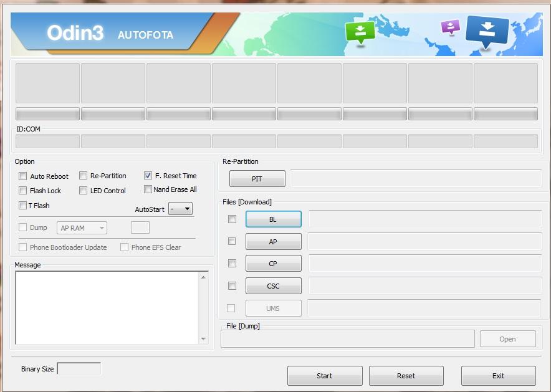Click the CSC file path field
The width and height of the screenshot is (551, 392).
[x=425, y=285]
